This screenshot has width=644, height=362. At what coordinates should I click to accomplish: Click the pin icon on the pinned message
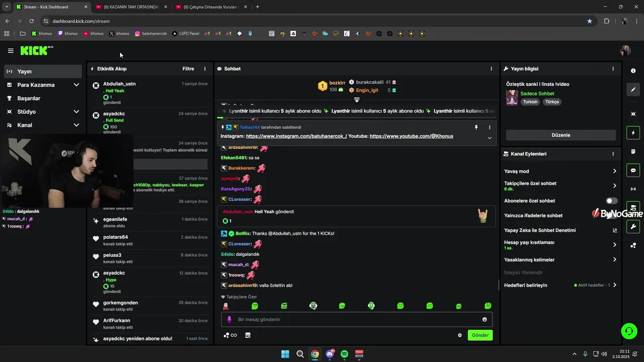(x=476, y=128)
